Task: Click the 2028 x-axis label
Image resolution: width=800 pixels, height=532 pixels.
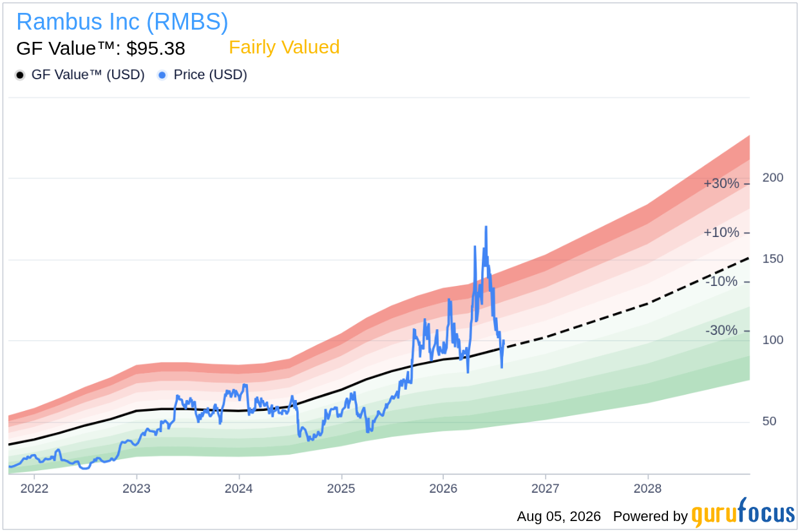Action: pos(647,488)
